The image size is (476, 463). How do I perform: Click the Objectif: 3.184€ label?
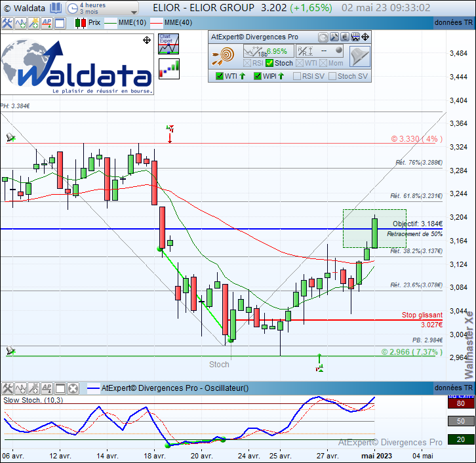[x=418, y=224]
